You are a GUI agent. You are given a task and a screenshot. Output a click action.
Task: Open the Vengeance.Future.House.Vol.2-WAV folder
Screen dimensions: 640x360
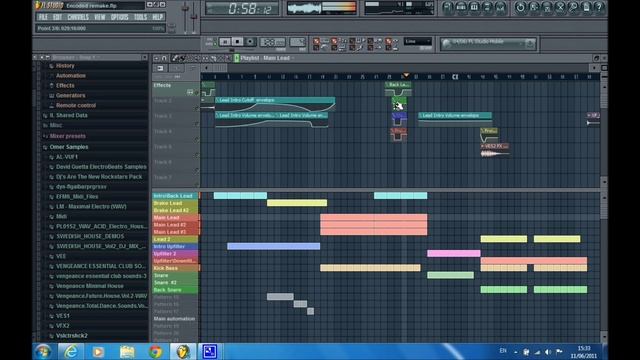pos(101,296)
